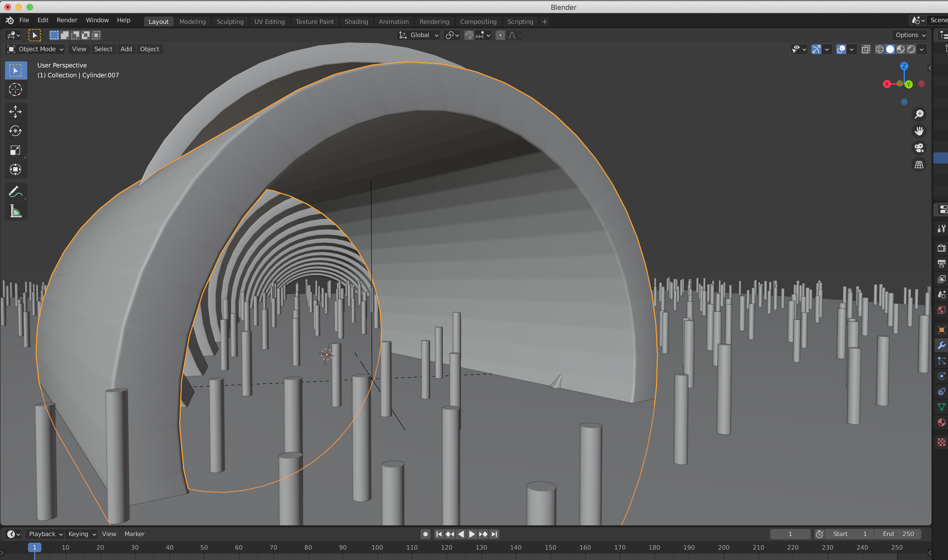Screen dimensions: 948x560
Task: Click the End frame 250 field
Action: click(x=898, y=534)
